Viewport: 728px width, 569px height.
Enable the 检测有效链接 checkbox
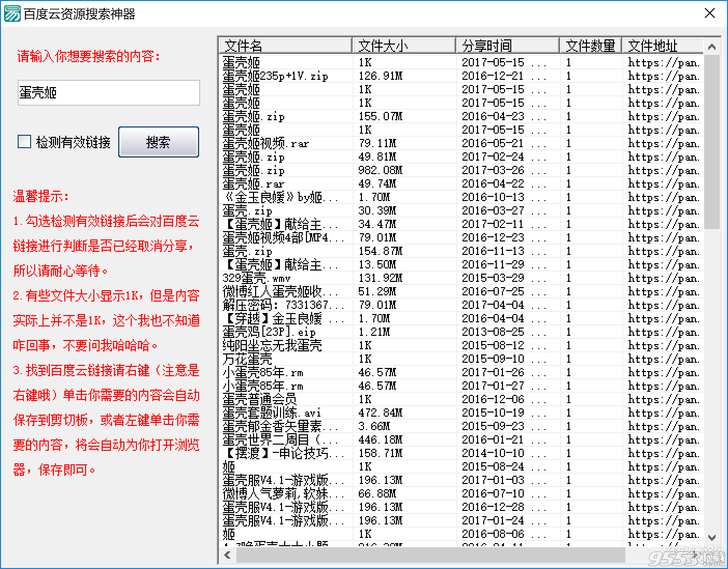click(24, 141)
